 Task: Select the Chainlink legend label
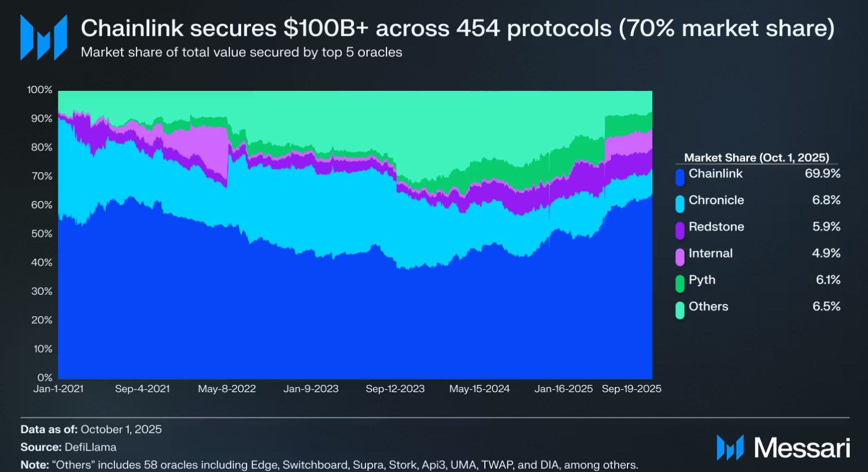coord(716,173)
